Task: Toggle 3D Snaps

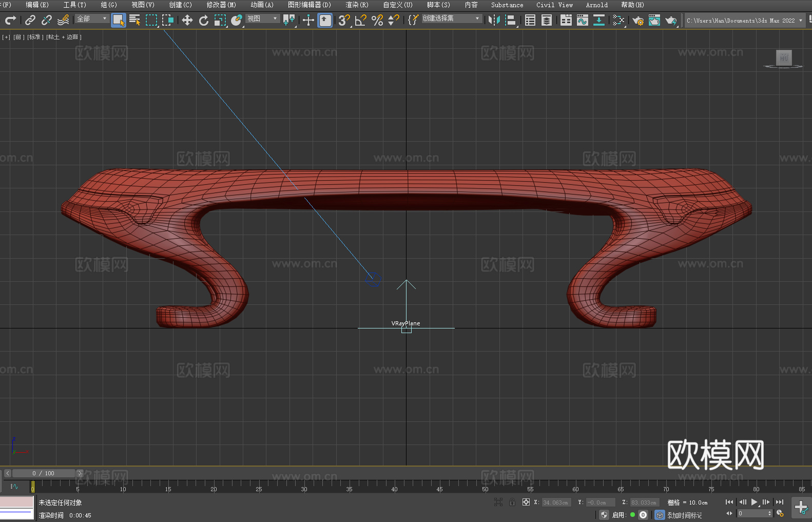Action: [x=344, y=20]
